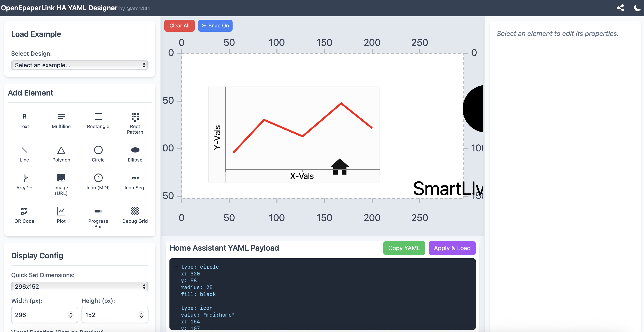Insert a Progress Bar element
Viewport: 644px width, 332px height.
[98, 218]
